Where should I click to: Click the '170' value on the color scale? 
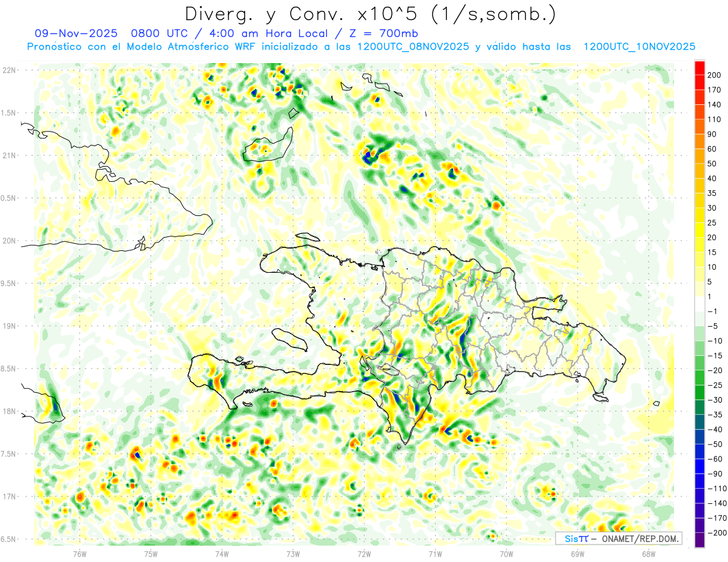click(x=714, y=90)
